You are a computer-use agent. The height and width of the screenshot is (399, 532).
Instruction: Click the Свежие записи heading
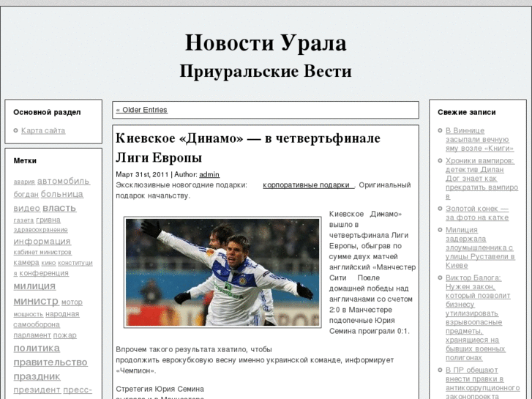pyautogui.click(x=467, y=113)
